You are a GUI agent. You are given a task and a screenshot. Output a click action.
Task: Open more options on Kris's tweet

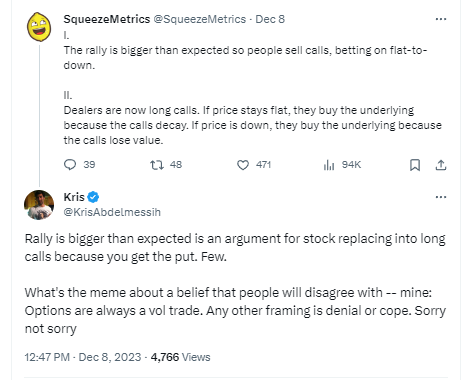441,197
